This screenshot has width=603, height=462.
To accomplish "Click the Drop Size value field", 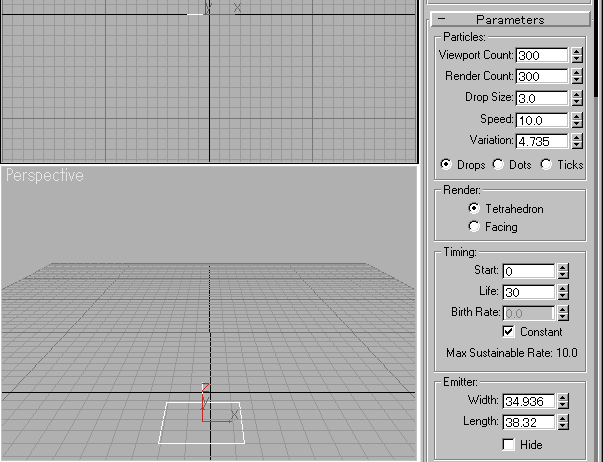I will coord(541,98).
